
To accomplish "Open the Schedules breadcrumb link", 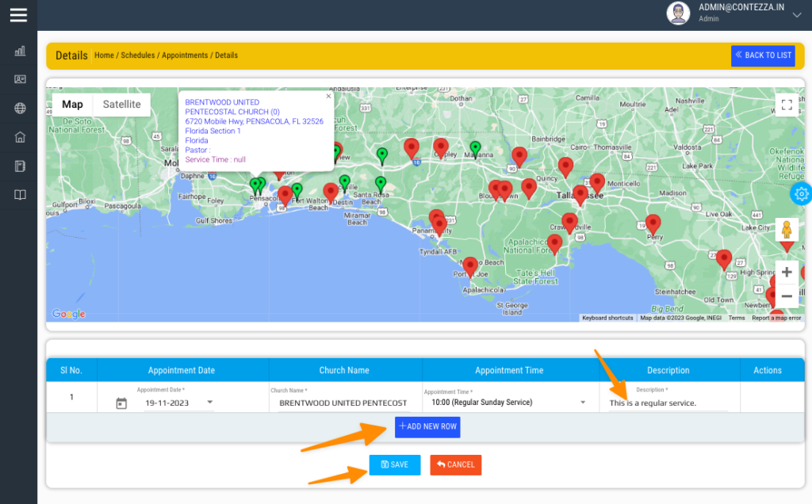I will click(x=138, y=55).
